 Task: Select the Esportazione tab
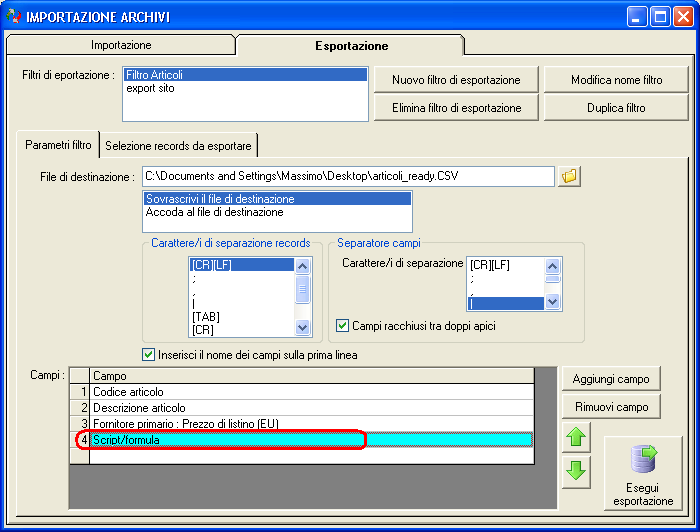click(351, 46)
